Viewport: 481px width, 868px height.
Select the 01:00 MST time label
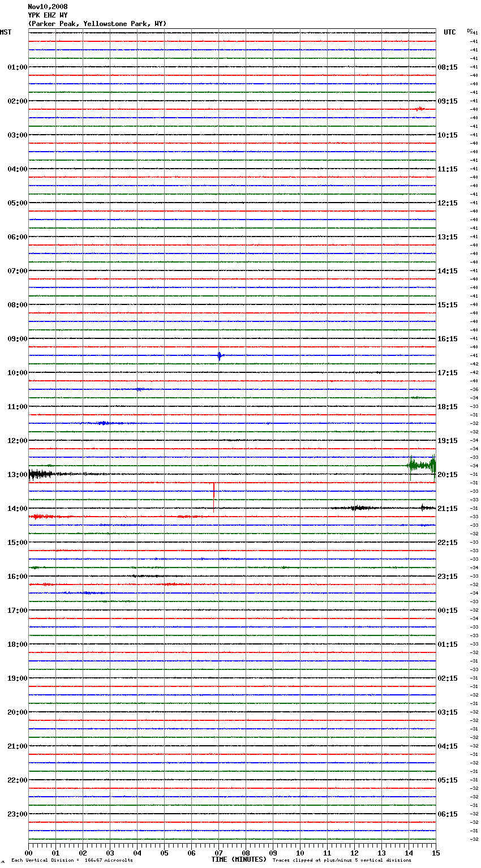click(18, 67)
